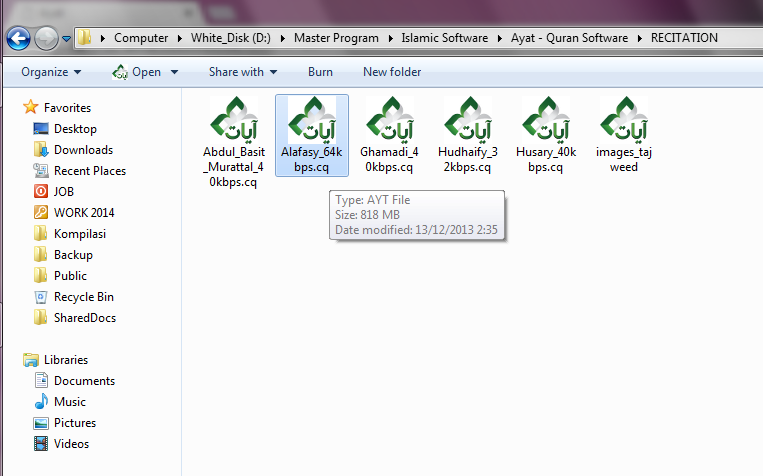Open the Organize menu

point(51,72)
